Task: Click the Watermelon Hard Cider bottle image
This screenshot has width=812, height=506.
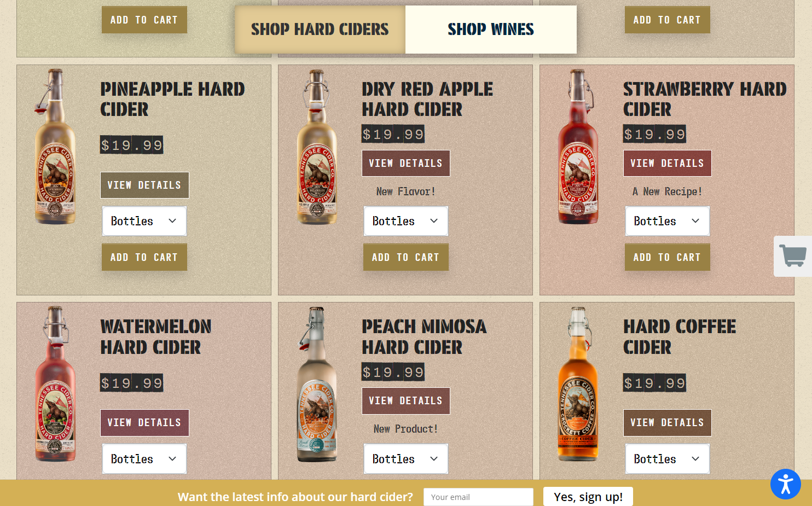Action: coord(55,383)
